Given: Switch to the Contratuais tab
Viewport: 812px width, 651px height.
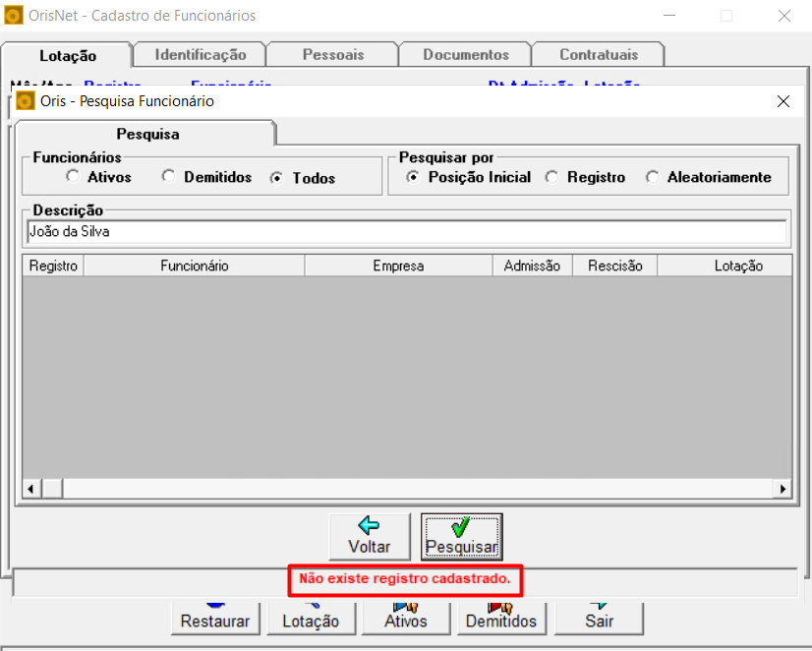Looking at the screenshot, I should (599, 54).
